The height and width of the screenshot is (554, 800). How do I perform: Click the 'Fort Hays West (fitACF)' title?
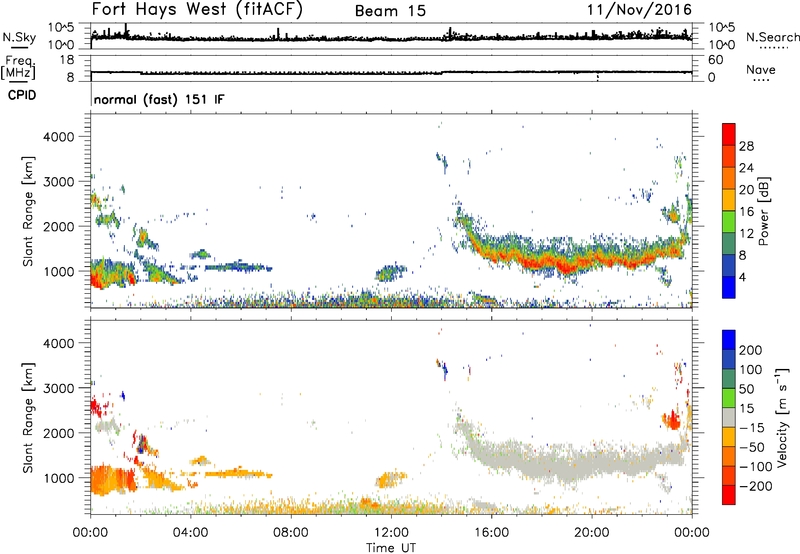(x=197, y=10)
